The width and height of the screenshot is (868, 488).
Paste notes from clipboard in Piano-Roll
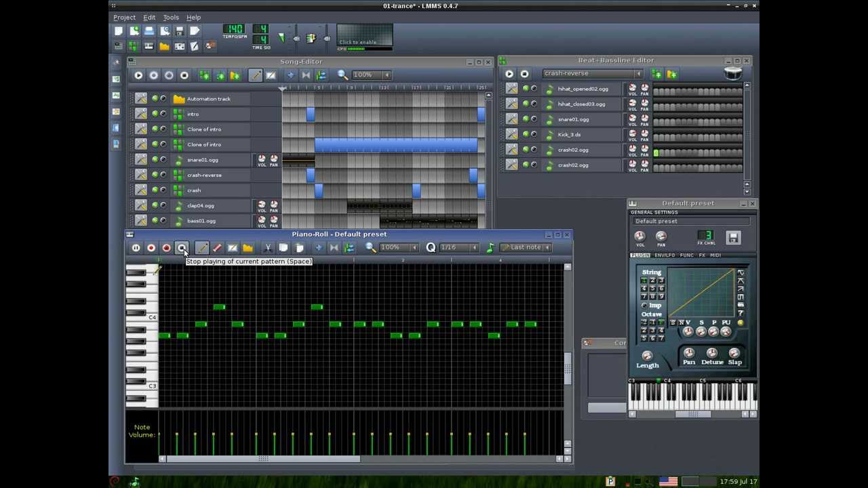tap(299, 247)
